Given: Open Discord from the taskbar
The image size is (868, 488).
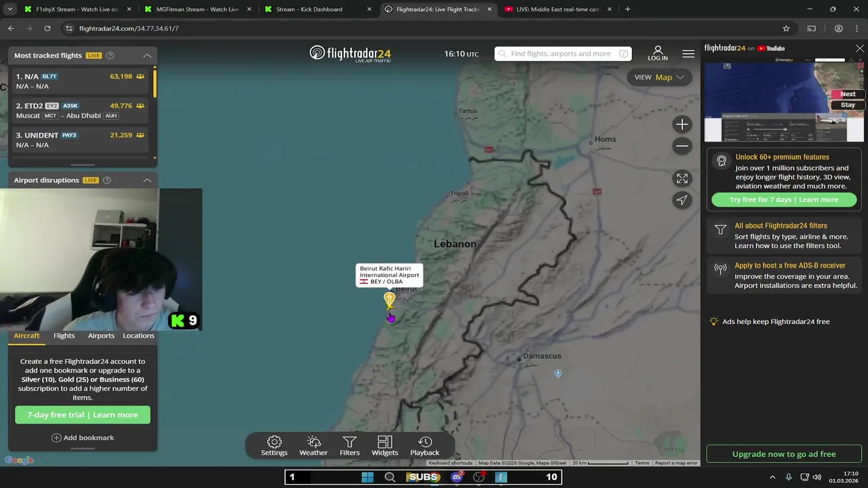Looking at the screenshot, I should pyautogui.click(x=457, y=477).
